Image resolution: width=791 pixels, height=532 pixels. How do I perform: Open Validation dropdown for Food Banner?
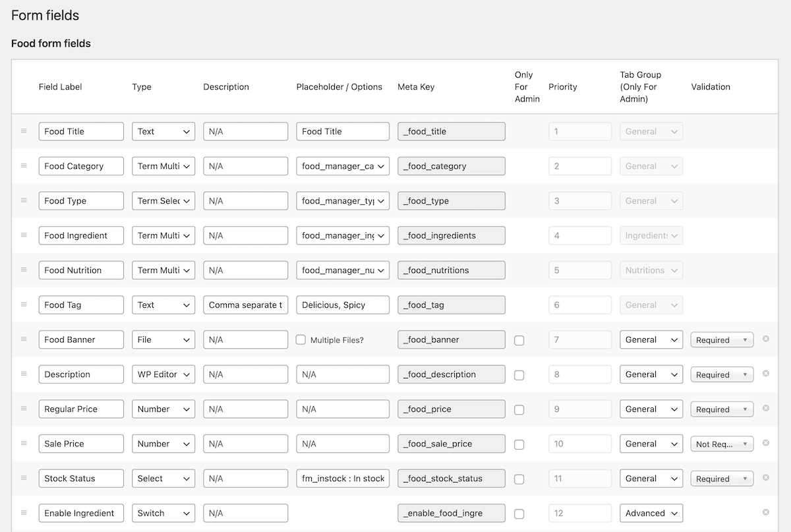click(x=722, y=340)
